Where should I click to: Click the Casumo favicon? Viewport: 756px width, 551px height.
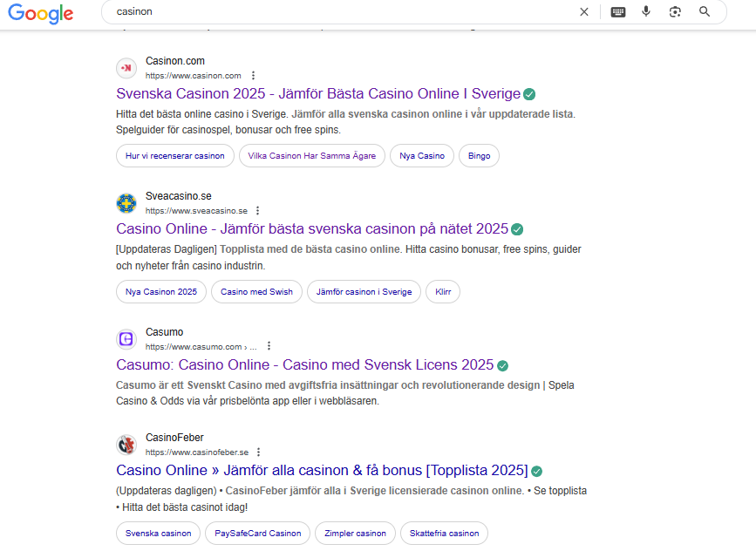126,339
